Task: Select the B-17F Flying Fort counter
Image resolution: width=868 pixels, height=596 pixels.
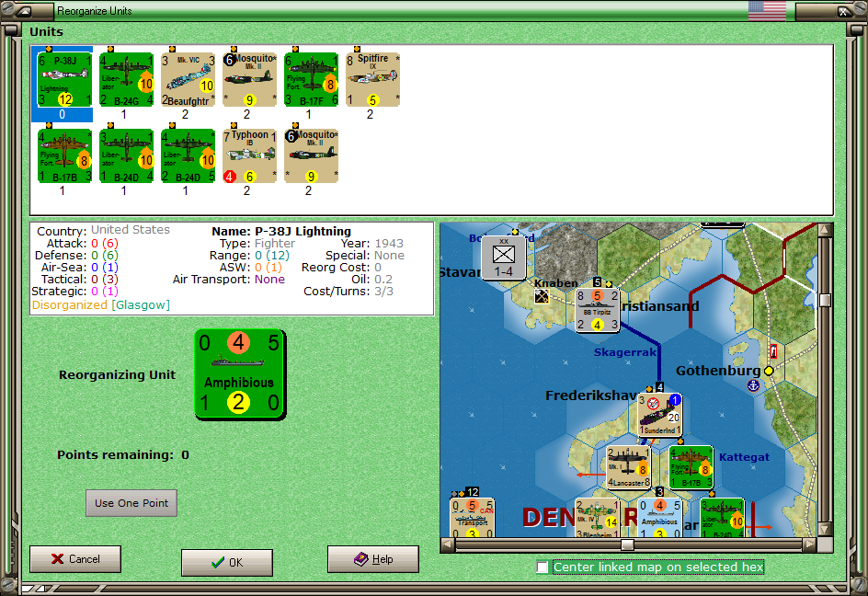Action: click(311, 79)
